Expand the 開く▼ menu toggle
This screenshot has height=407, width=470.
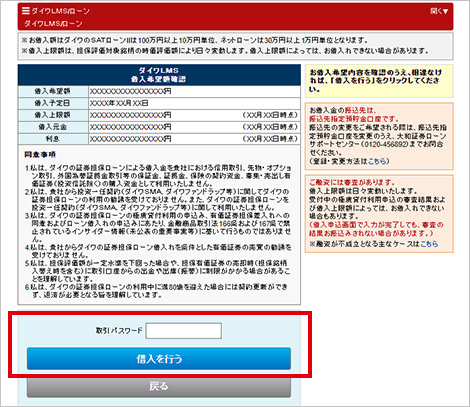click(439, 11)
